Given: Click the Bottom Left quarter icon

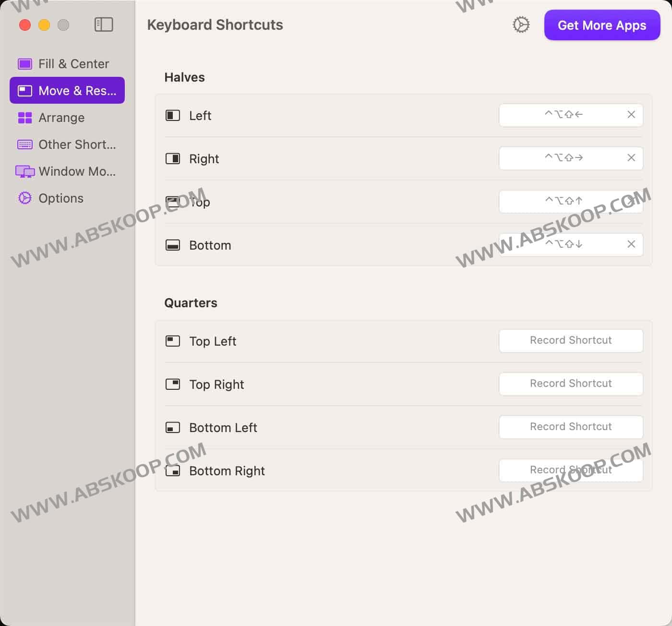Looking at the screenshot, I should (x=173, y=427).
